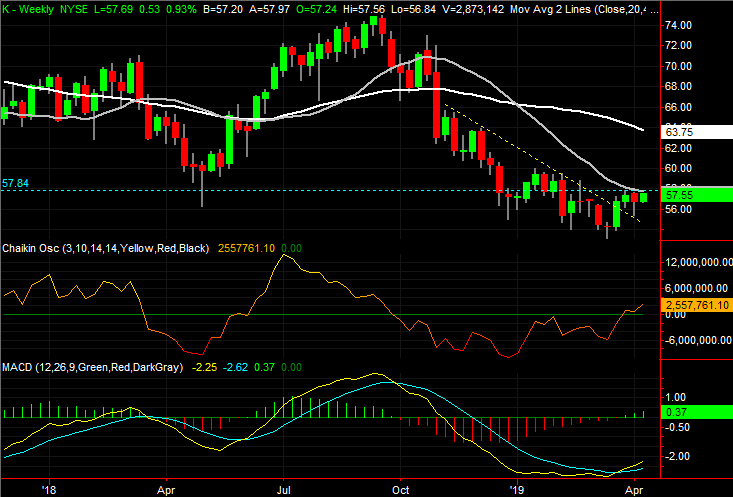This screenshot has height=497, width=733.
Task: Click the 57.84 level label on the left
Action: pos(15,184)
